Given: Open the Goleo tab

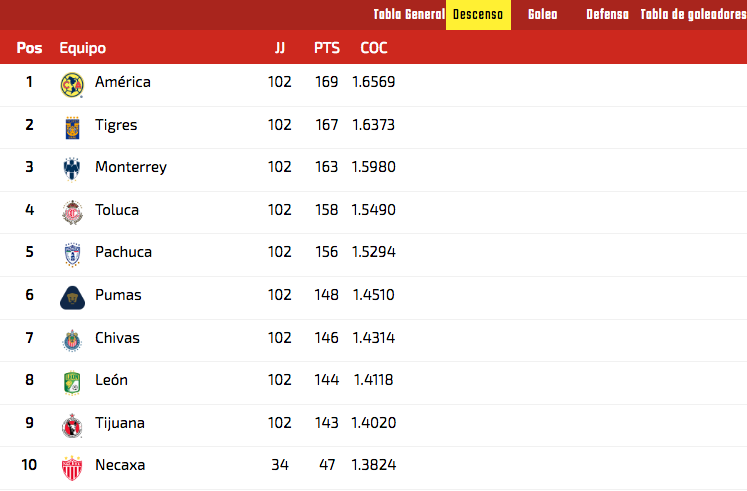Looking at the screenshot, I should pos(543,15).
